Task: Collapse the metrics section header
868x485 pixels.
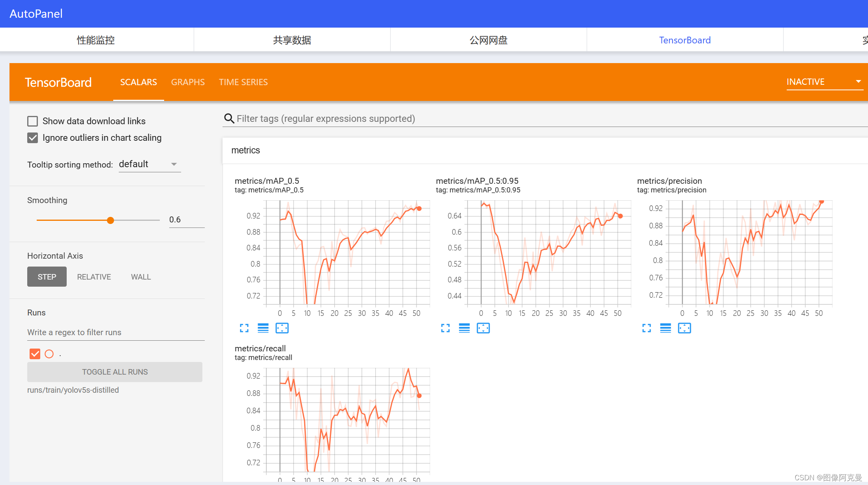Action: pos(246,150)
